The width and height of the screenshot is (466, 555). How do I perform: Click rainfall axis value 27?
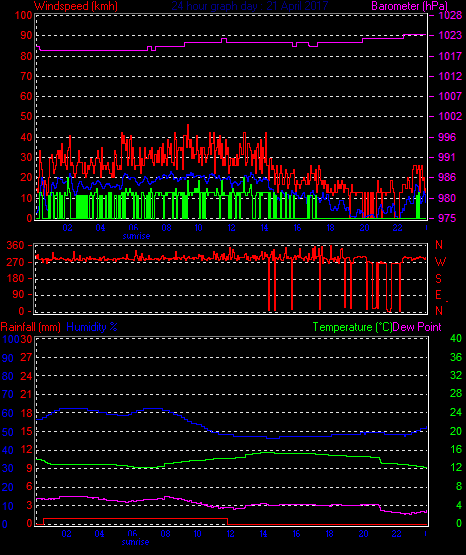(x=26, y=357)
